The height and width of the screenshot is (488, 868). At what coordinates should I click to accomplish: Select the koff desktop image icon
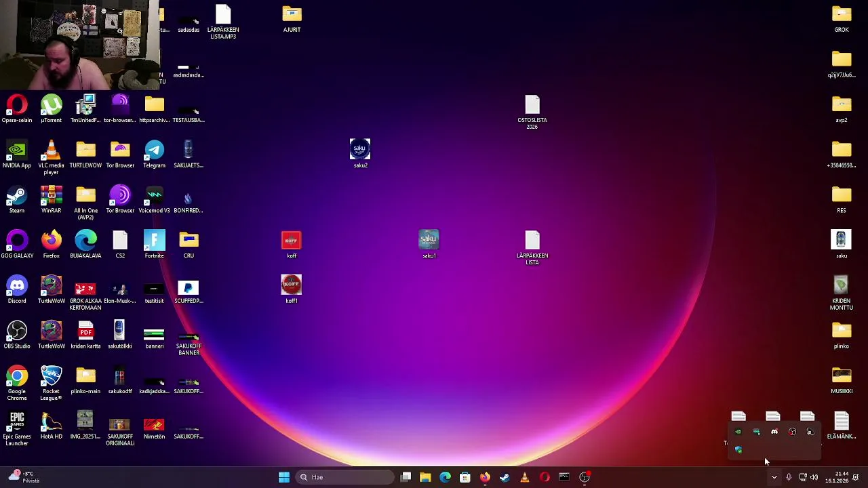click(x=292, y=245)
